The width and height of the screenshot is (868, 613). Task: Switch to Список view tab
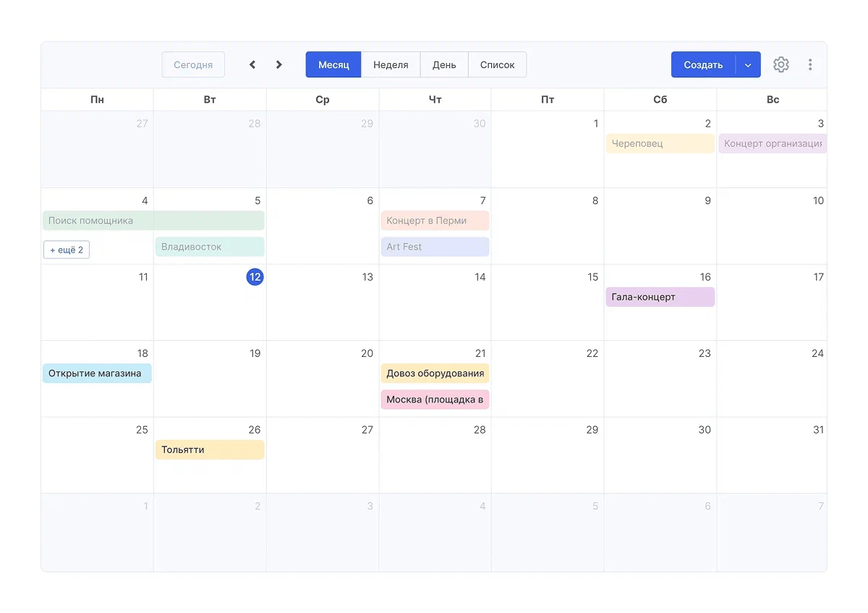click(497, 64)
